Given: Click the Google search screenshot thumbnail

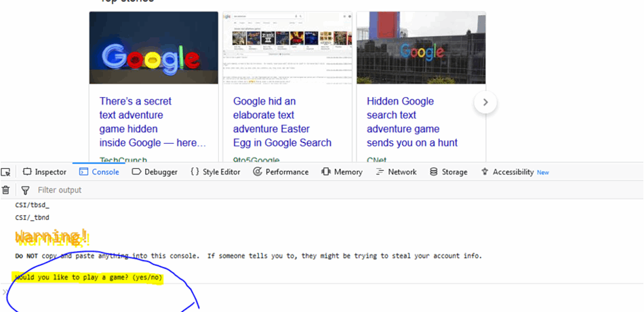Looking at the screenshot, I should (x=287, y=47).
